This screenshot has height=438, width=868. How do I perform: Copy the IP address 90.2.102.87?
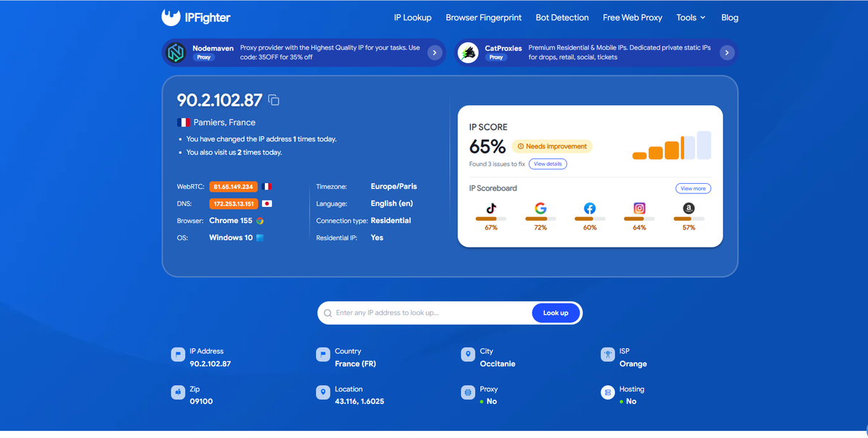(273, 100)
